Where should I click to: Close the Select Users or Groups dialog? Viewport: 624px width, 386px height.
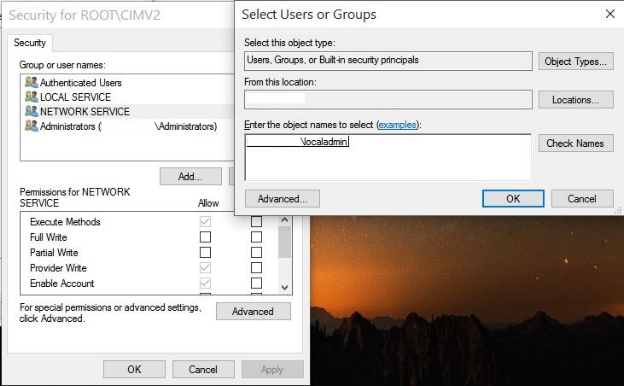pos(610,14)
